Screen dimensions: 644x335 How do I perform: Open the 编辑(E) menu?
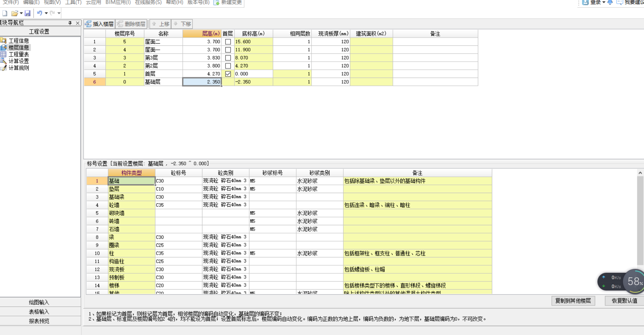(31, 2)
